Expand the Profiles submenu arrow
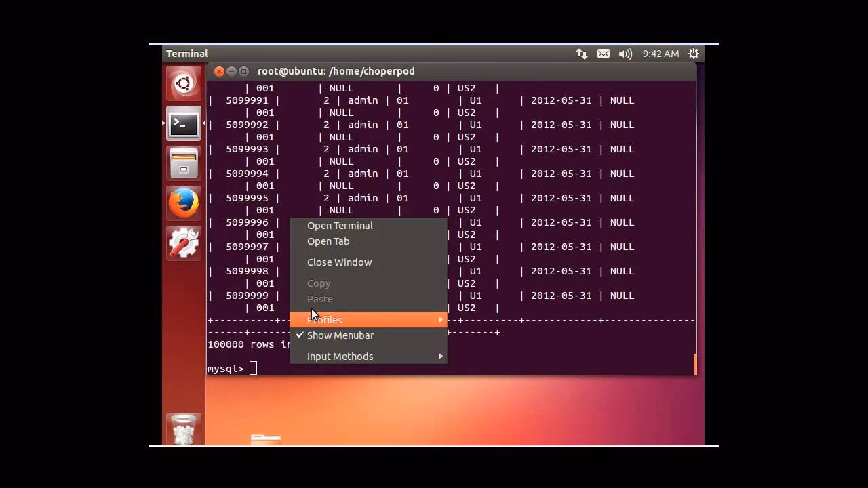Image resolution: width=868 pixels, height=488 pixels. click(441, 320)
